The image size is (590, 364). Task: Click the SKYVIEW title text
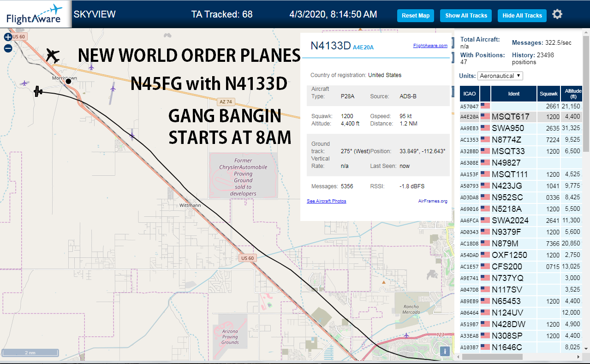point(95,14)
